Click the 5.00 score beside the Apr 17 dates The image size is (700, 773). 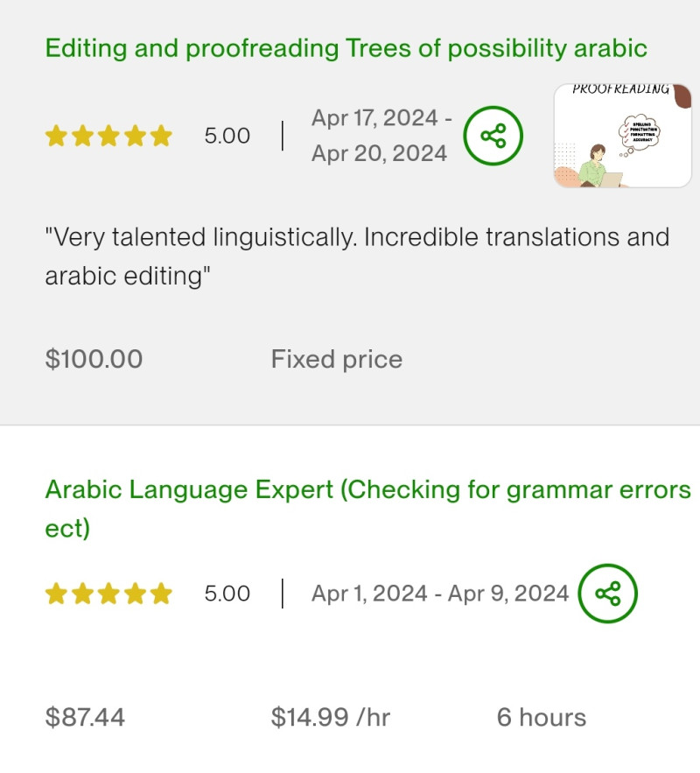227,136
